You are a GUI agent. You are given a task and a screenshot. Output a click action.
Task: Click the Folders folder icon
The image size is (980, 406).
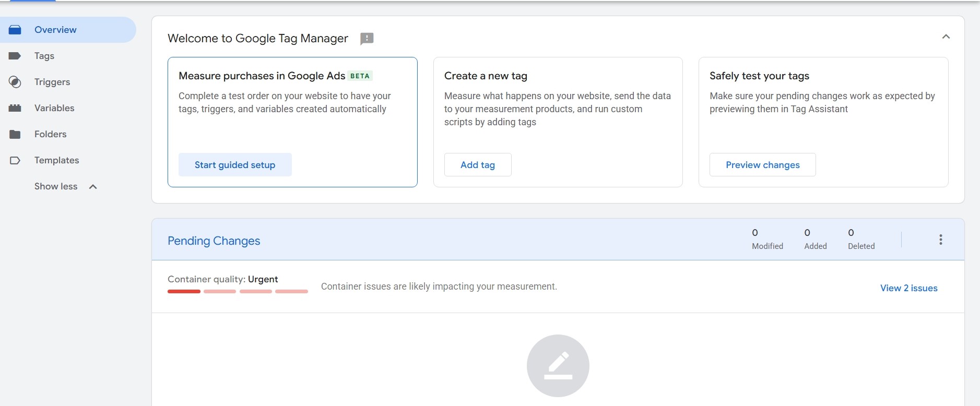[x=15, y=134]
